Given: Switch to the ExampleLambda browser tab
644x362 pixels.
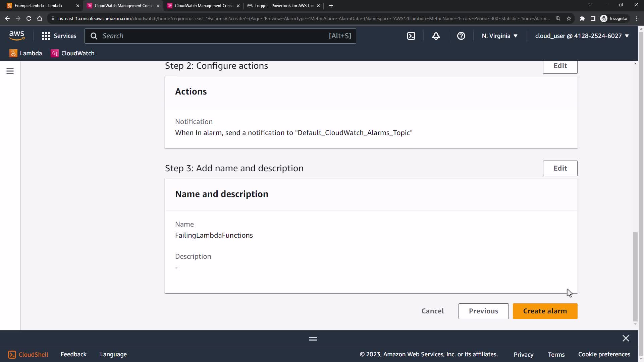Looking at the screenshot, I should pos(39,6).
